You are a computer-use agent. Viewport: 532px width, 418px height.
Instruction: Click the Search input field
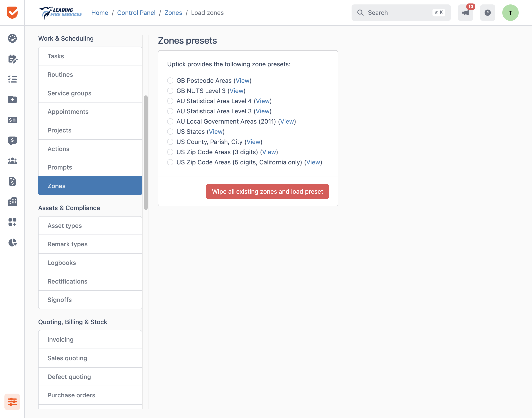(x=401, y=12)
